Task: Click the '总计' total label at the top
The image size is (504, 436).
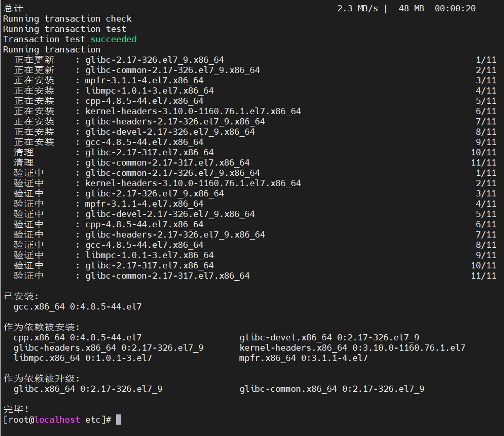Action: (13, 8)
